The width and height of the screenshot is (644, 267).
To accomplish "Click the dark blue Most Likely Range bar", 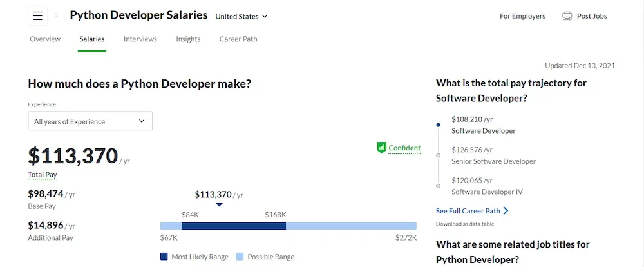I will tap(233, 226).
